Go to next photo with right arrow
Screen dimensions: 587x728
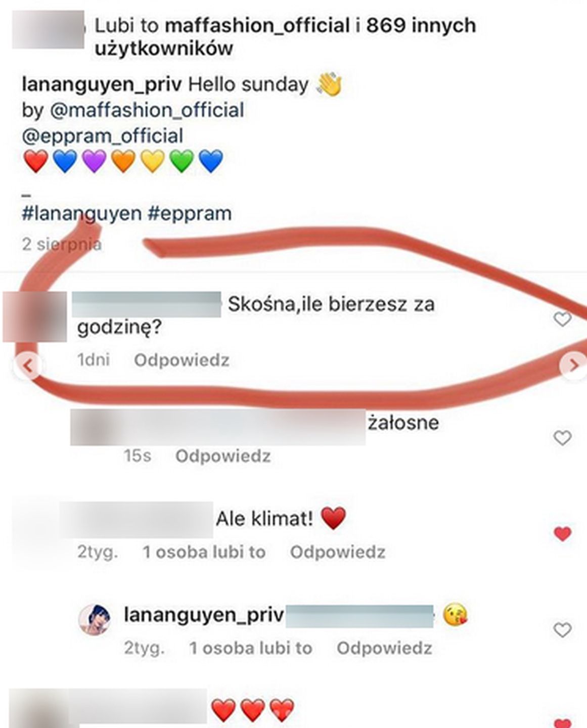click(574, 365)
